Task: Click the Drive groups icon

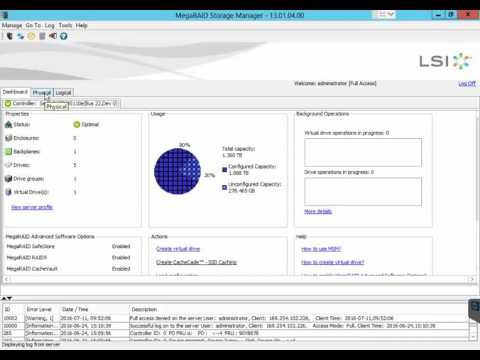Action: pyautogui.click(x=8, y=179)
